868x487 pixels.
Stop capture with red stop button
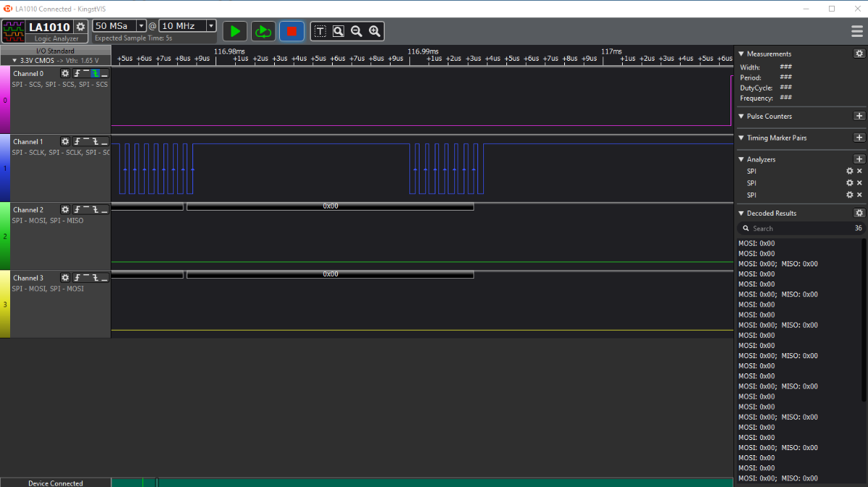(x=292, y=31)
